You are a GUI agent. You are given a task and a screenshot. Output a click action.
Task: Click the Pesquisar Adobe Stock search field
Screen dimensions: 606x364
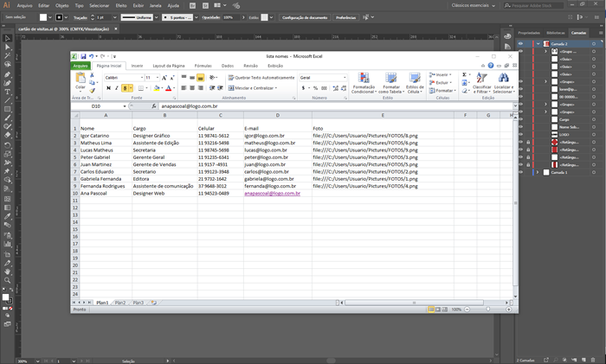click(534, 5)
